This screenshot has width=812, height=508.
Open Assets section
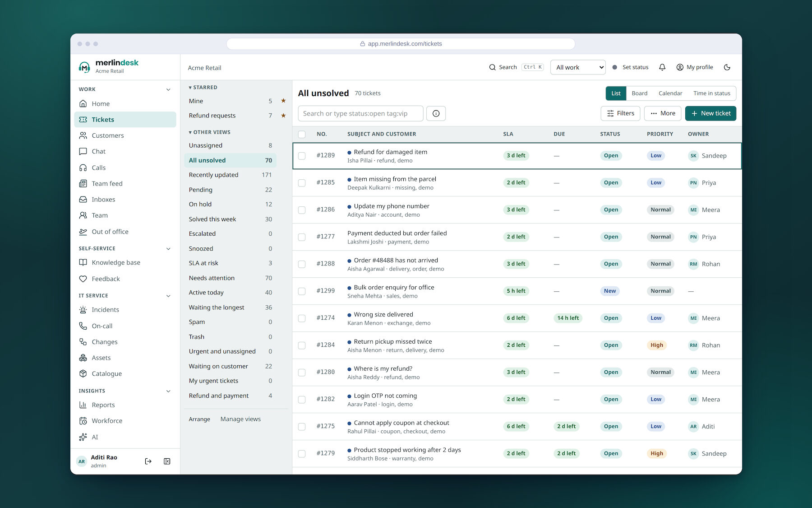point(125,358)
